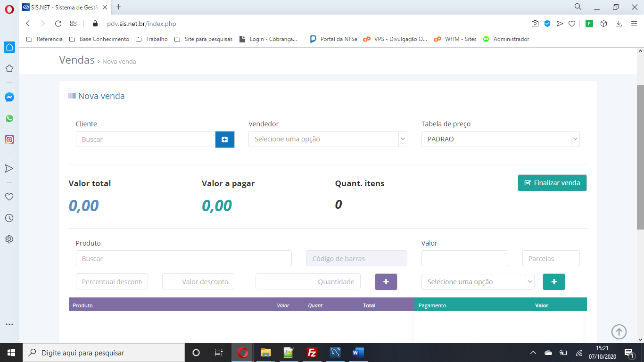Screen dimensions: 644x362
Task: Open Portal da NFSe bookmark
Action: pyautogui.click(x=333, y=39)
